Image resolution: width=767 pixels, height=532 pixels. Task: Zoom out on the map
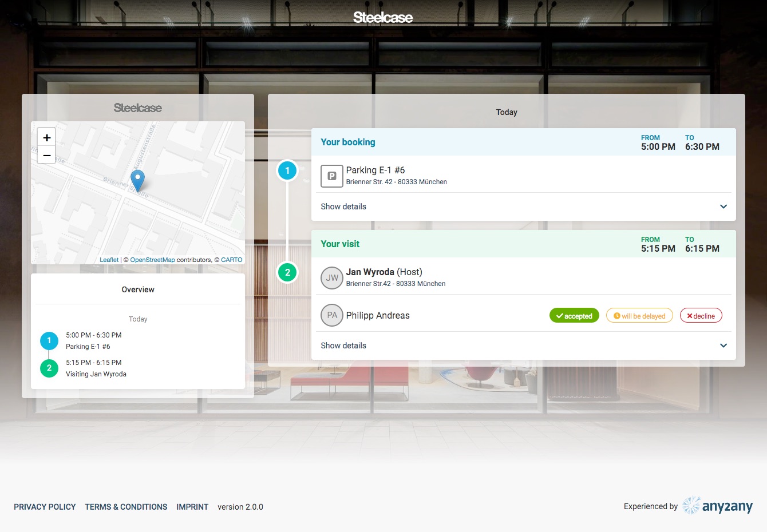point(47,156)
